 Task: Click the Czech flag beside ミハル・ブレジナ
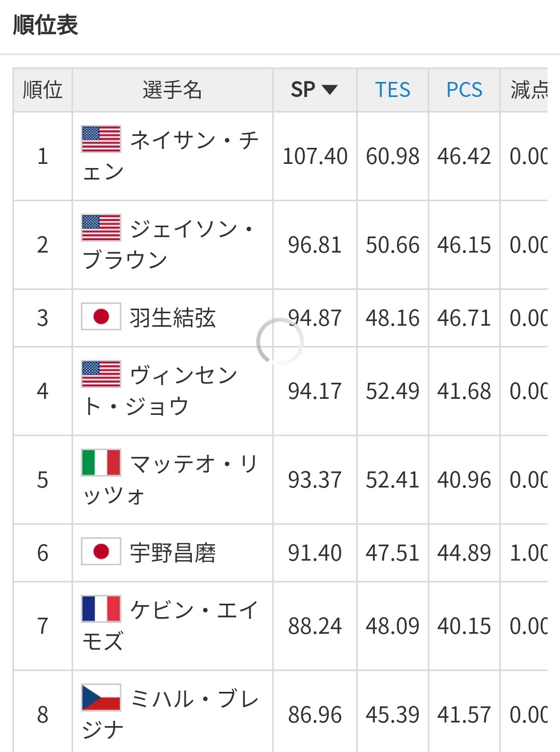click(x=101, y=698)
